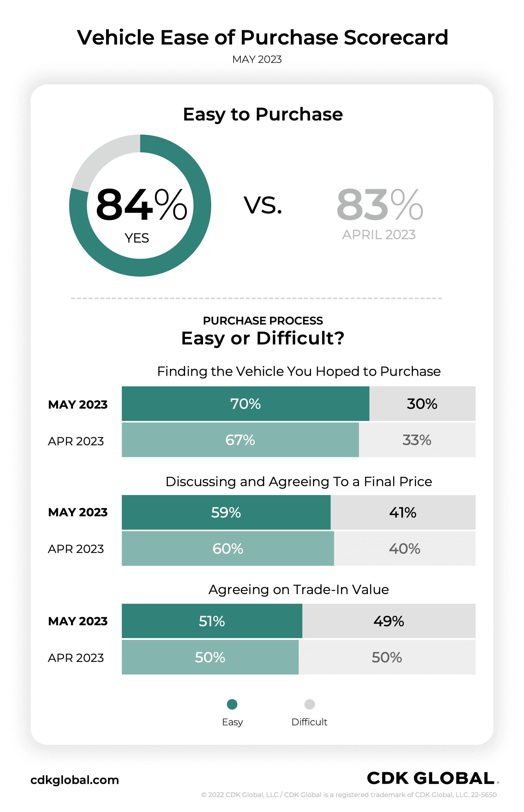Click the 60% April final price bar

coord(228,548)
